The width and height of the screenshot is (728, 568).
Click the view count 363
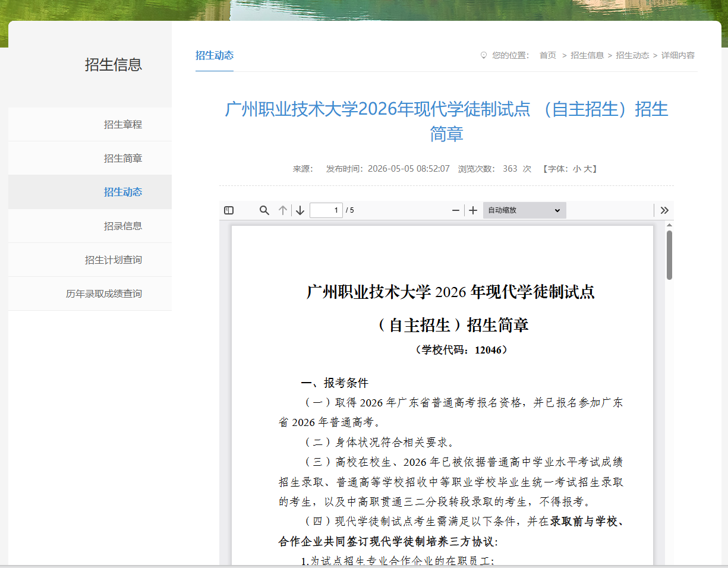[x=510, y=169]
